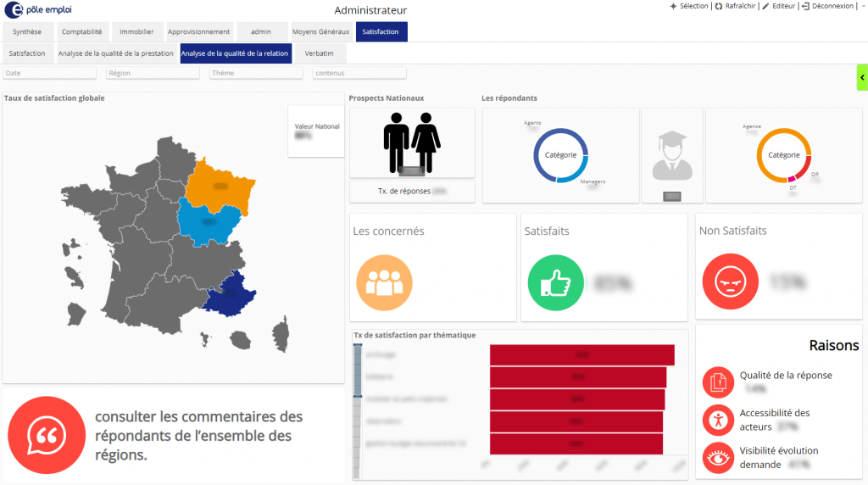The width and height of the screenshot is (868, 485).
Task: Click the orange Catégorie donut chart
Action: pos(784,155)
